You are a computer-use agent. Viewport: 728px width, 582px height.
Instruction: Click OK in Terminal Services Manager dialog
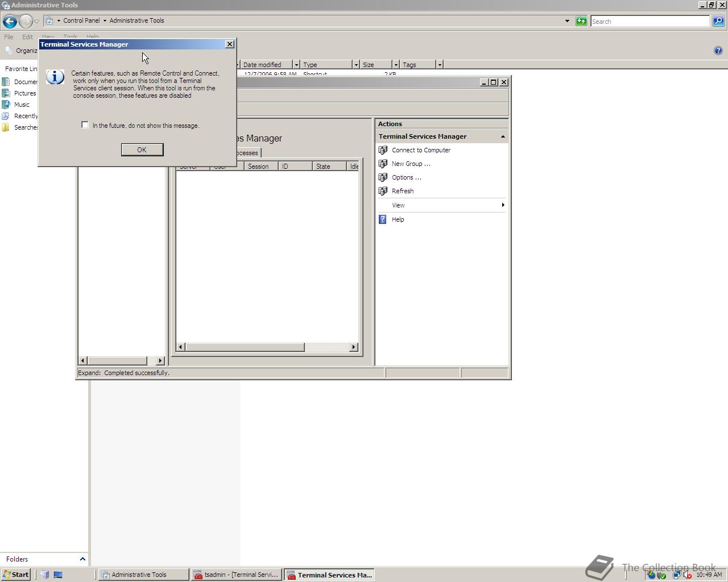[x=142, y=149]
